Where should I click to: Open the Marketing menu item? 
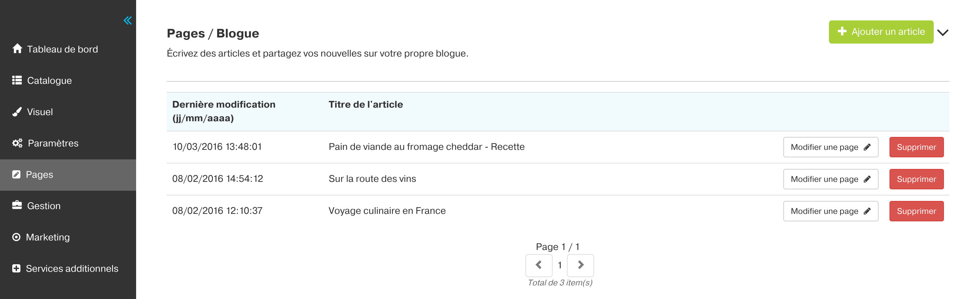click(68, 237)
